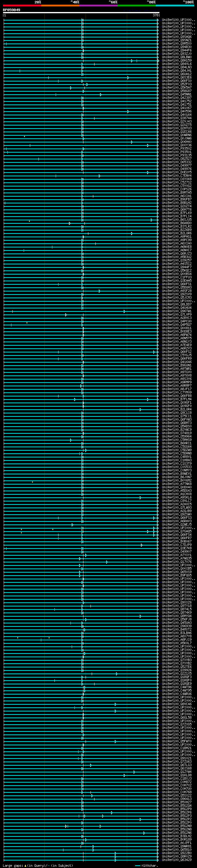Viewport: 197px width, 868px height.
Task: Click the UniRef100_Q40596 hit label
Action: pyautogui.click(x=176, y=111)
